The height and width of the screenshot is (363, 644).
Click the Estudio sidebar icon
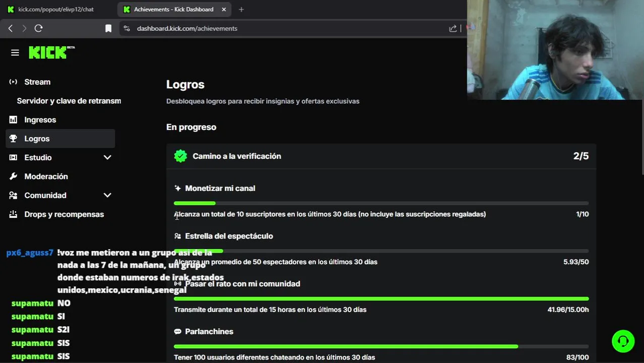coord(13,157)
